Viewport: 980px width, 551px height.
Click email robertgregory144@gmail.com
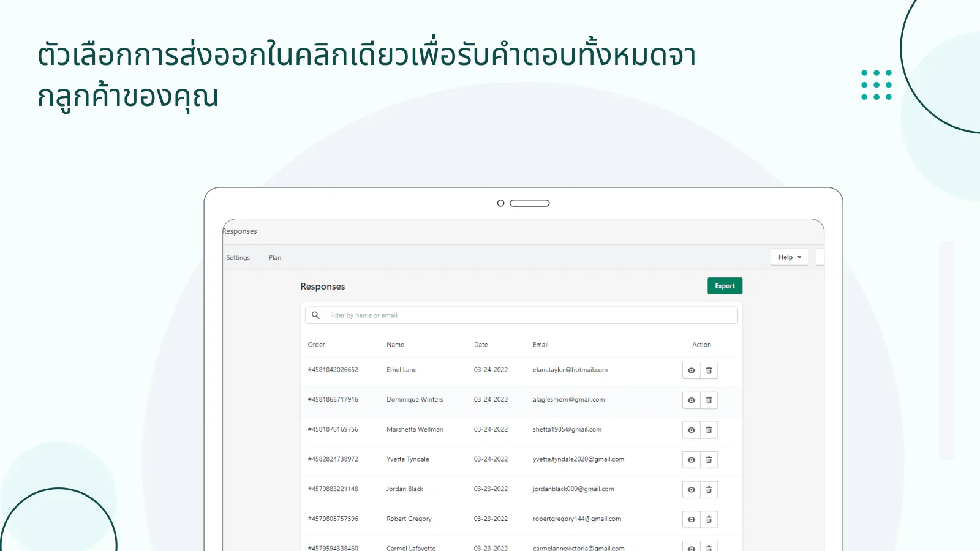(577, 519)
